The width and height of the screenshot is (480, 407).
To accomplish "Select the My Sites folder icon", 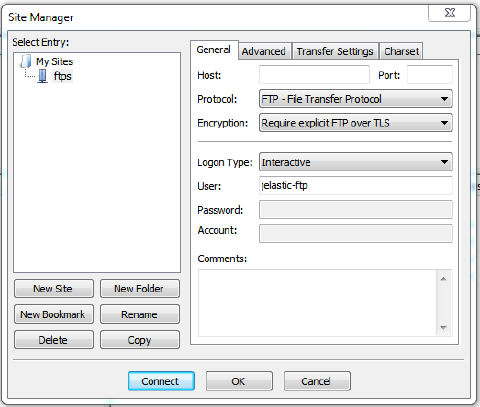I will pyautogui.click(x=26, y=62).
